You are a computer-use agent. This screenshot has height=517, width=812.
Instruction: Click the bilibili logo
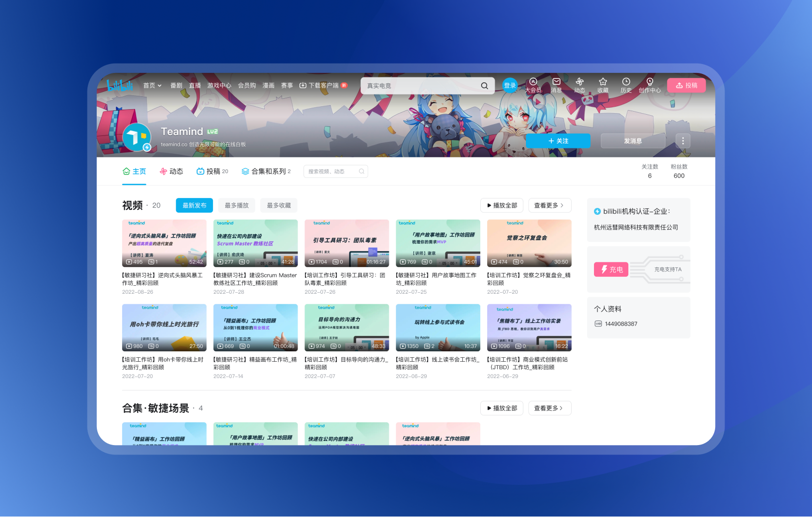pos(120,85)
